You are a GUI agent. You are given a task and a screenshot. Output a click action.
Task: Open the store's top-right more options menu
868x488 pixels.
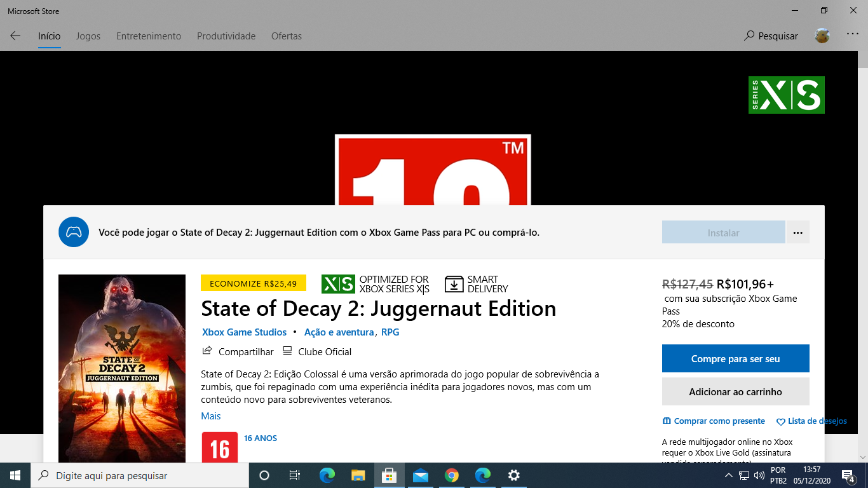tap(853, 34)
